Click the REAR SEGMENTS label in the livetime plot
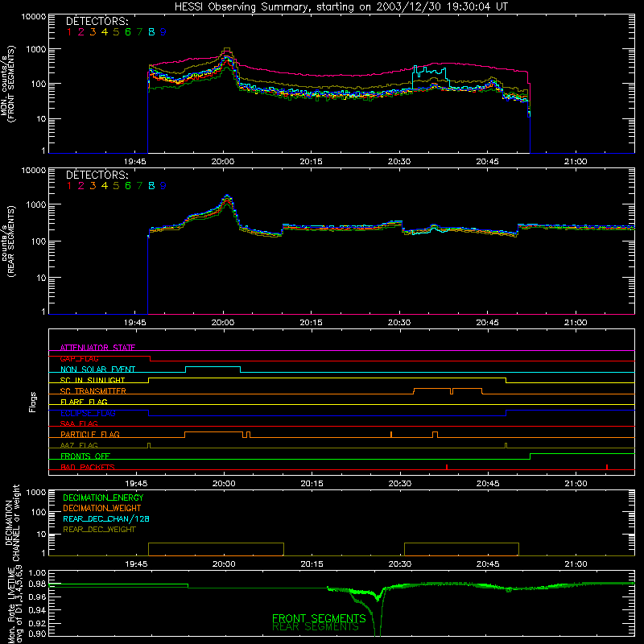This screenshot has height=644, width=644. click(x=316, y=627)
